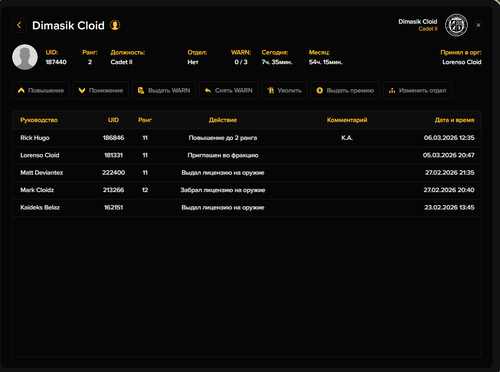The width and height of the screenshot is (500, 372).
Task: Click action text Приглашен во фракцию
Action: (x=223, y=155)
